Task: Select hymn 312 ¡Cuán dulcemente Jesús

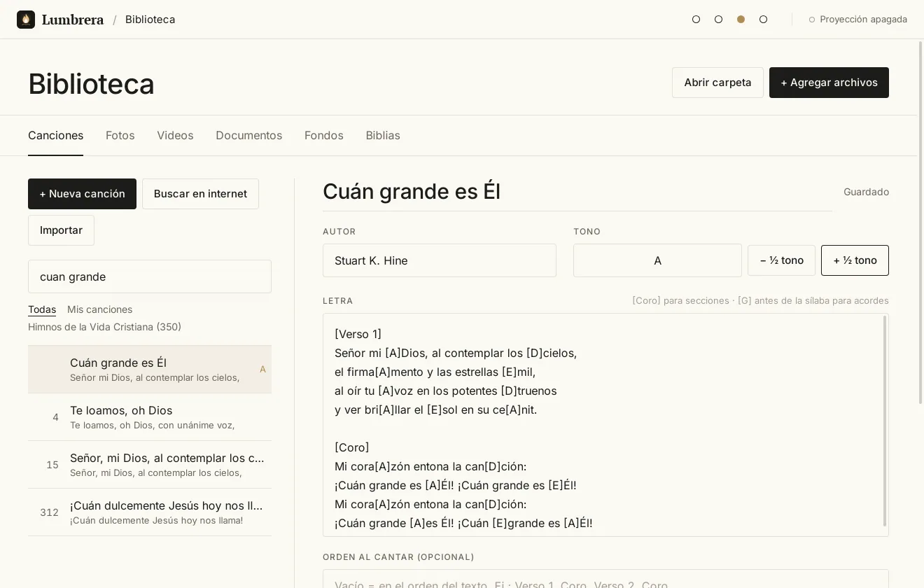Action: click(x=150, y=512)
